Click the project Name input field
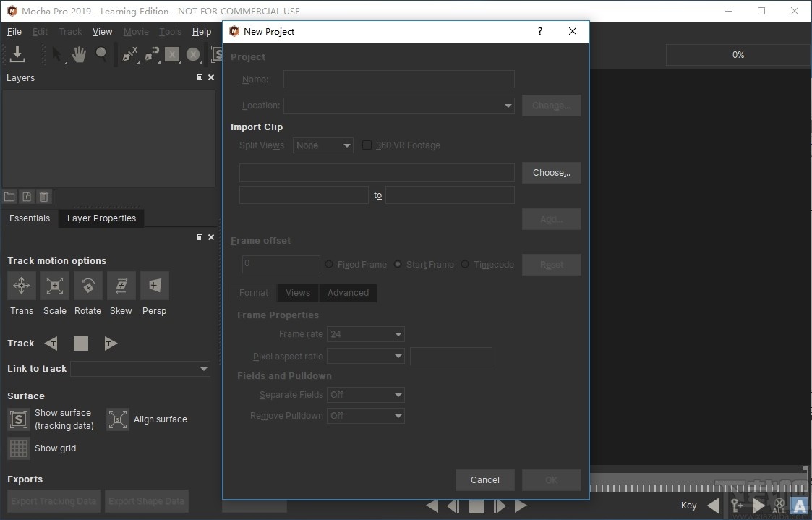This screenshot has width=812, height=520. [398, 80]
